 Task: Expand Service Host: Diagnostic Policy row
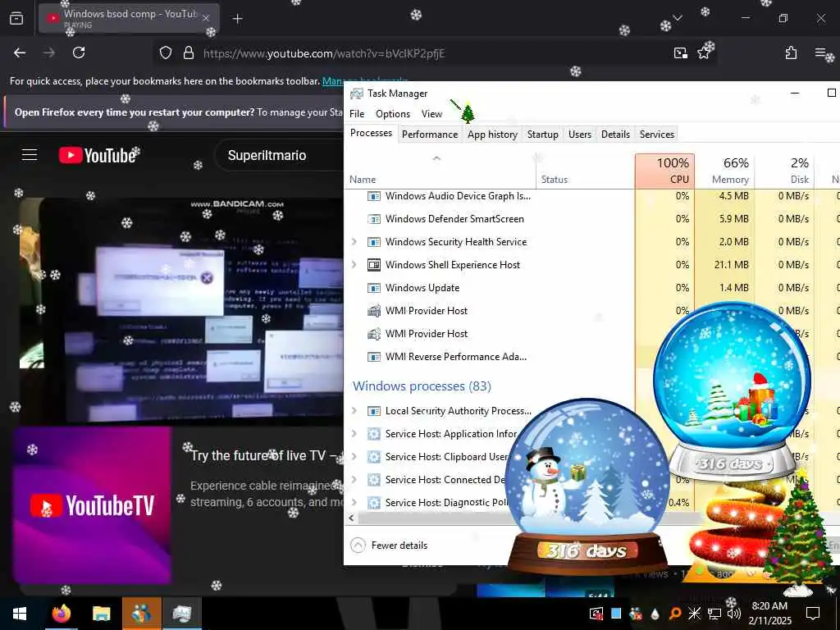354,503
